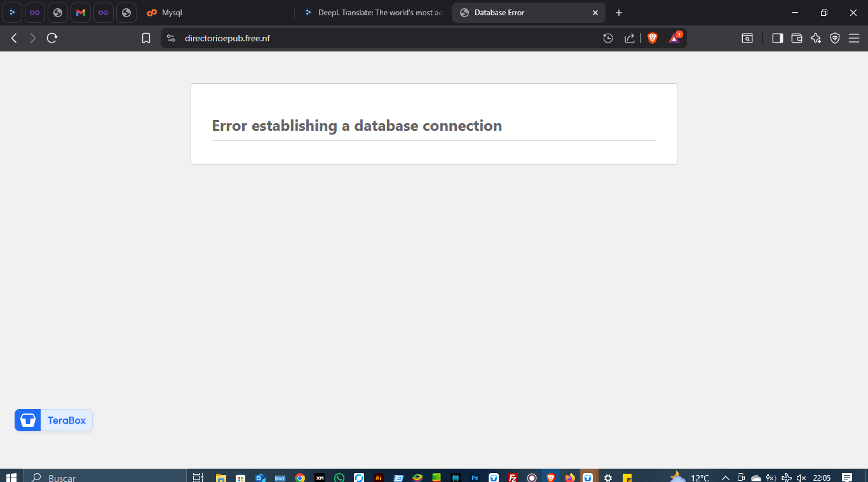Viewport: 868px width, 482px height.
Task: Switch to the Mysql tab
Action: pos(216,13)
